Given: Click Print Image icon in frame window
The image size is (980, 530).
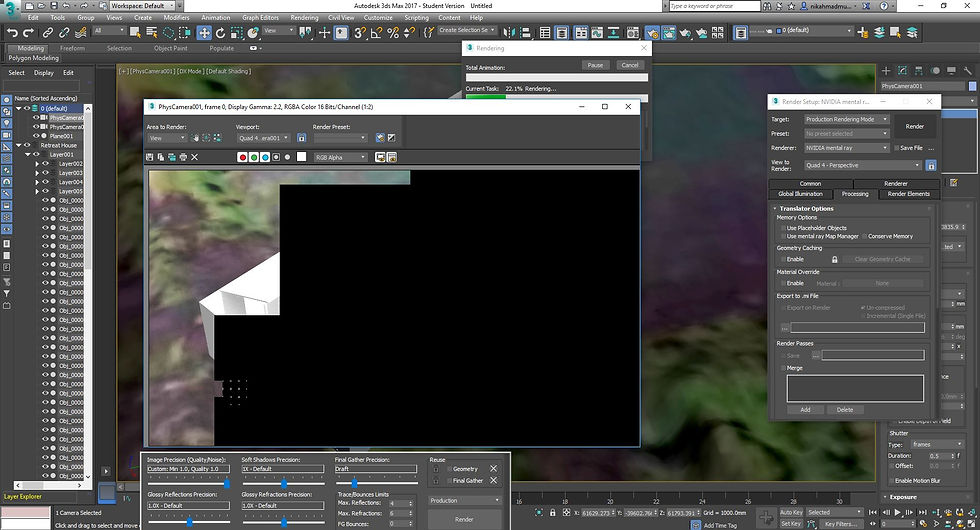Looking at the screenshot, I should point(183,157).
